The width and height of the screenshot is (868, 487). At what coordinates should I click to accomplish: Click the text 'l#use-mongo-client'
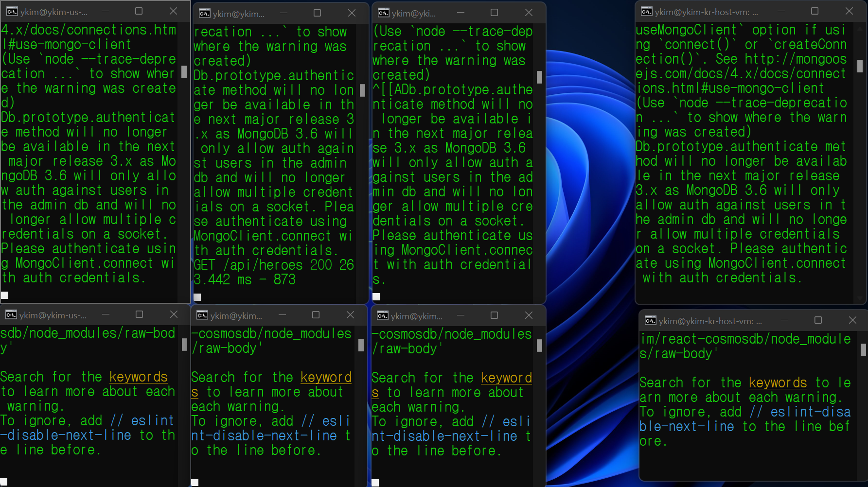pos(66,44)
